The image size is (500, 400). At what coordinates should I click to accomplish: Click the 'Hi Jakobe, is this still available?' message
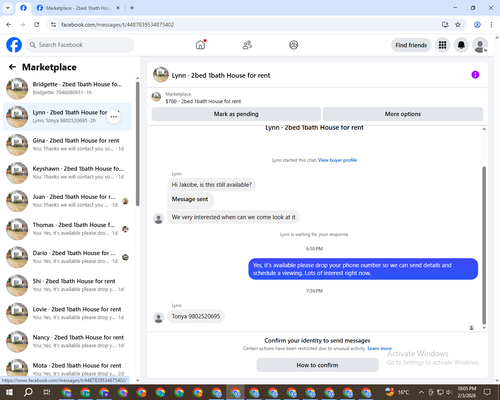[x=212, y=185]
